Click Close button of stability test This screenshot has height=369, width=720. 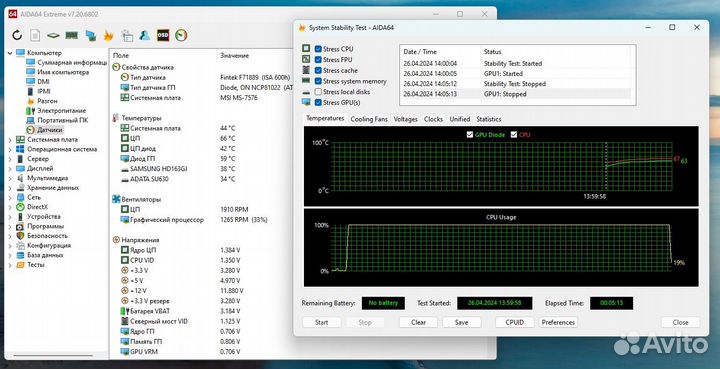[681, 322]
